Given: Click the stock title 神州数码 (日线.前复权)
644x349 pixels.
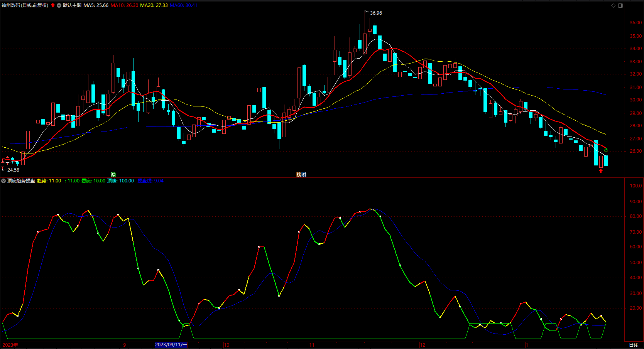Looking at the screenshot, I should [25, 5].
